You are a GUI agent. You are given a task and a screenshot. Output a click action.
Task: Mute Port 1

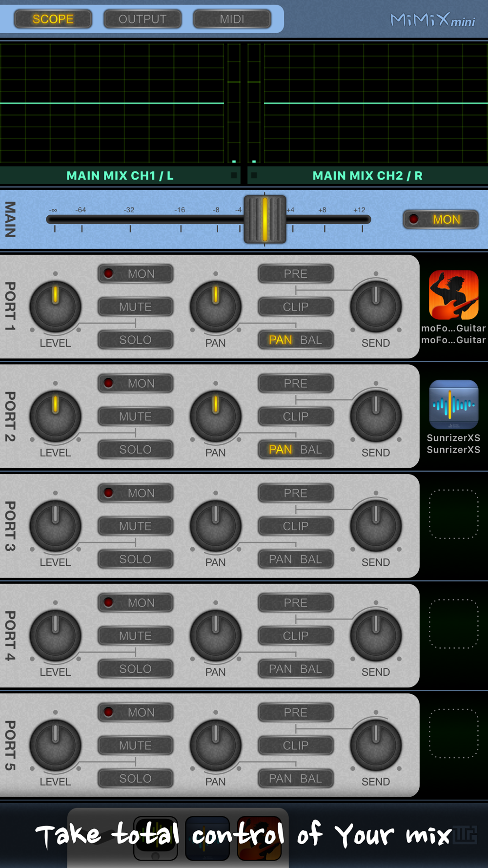click(x=136, y=307)
